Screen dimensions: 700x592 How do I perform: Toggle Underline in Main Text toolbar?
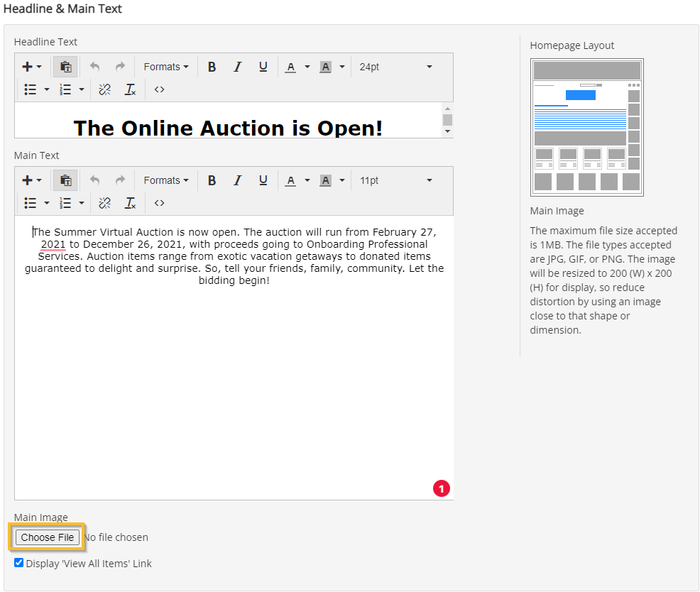pyautogui.click(x=263, y=180)
